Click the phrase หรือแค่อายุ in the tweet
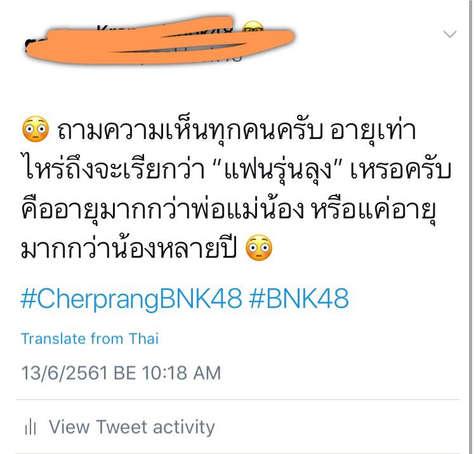Image resolution: width=476 pixels, height=454 pixels. click(x=374, y=210)
